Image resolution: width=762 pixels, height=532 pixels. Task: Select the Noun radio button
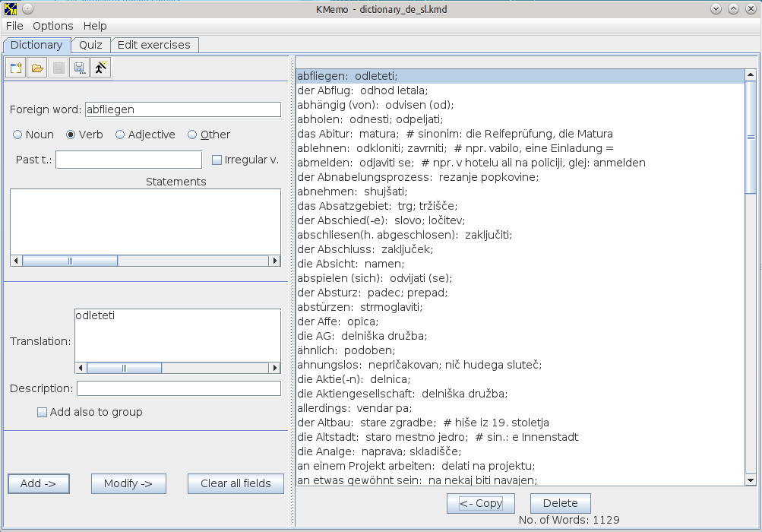click(x=33, y=135)
